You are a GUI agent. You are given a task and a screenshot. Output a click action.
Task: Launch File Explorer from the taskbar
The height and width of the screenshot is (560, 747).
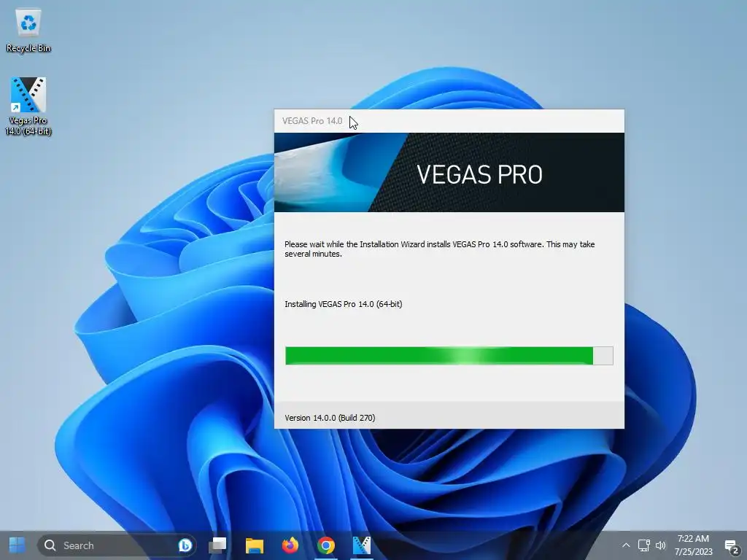(255, 545)
